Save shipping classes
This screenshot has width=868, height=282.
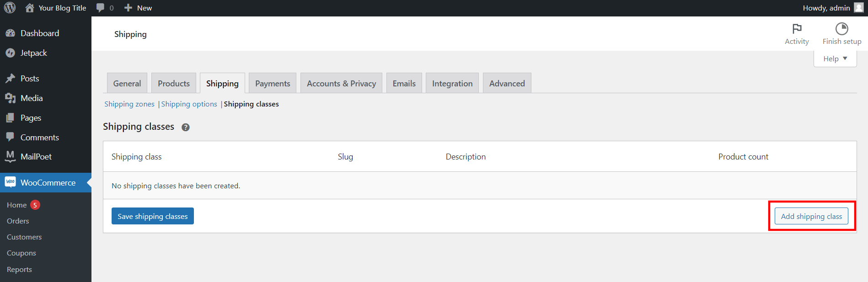(153, 216)
